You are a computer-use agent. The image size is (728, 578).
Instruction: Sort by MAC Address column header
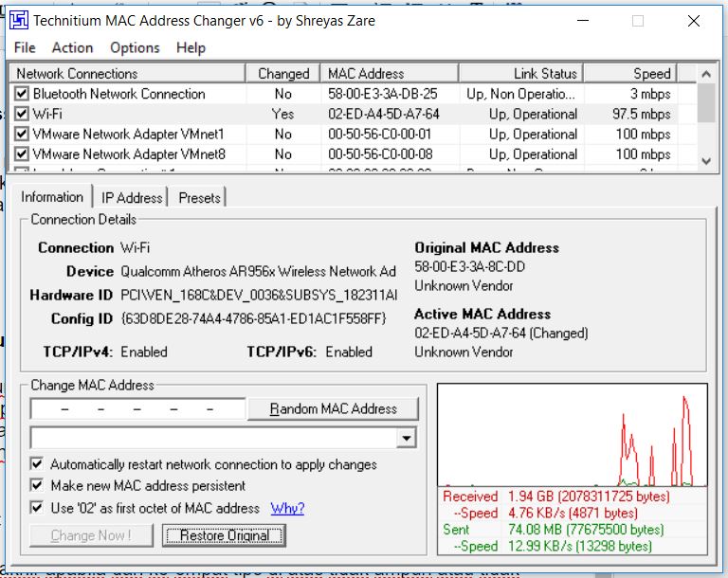[x=390, y=73]
